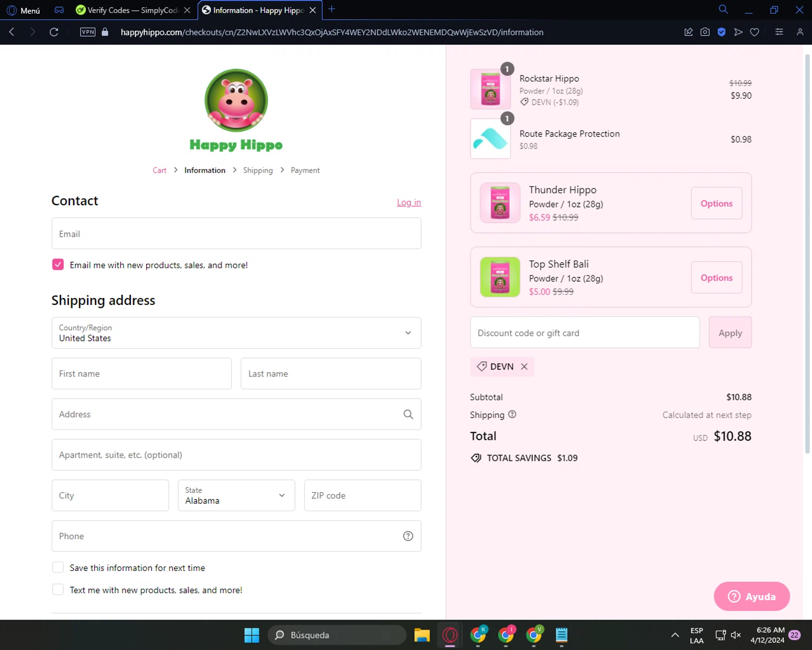Open the edit/share page icon in toolbar

tap(689, 32)
